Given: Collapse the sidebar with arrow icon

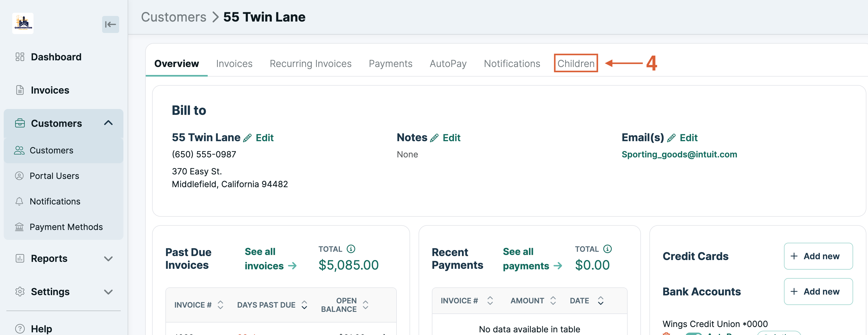Looking at the screenshot, I should (x=111, y=24).
